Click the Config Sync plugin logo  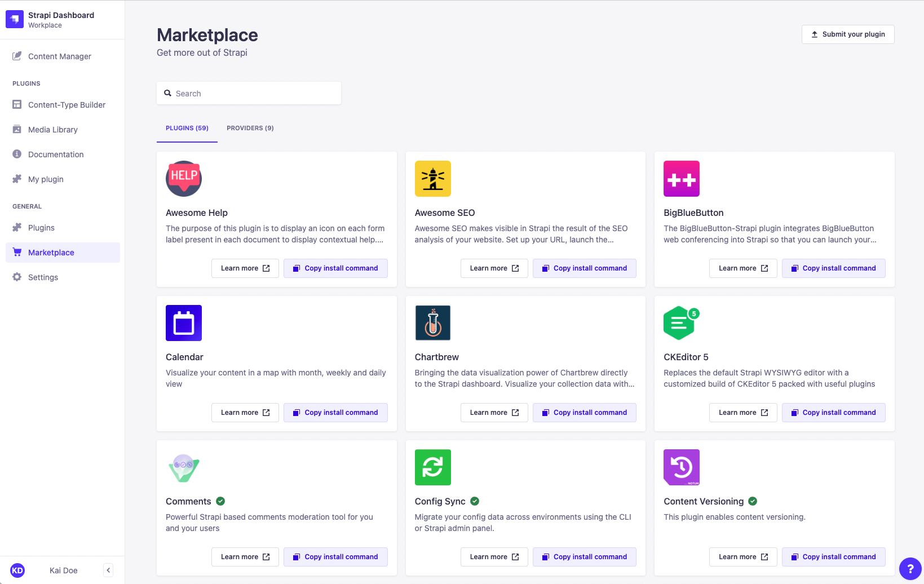(x=433, y=467)
